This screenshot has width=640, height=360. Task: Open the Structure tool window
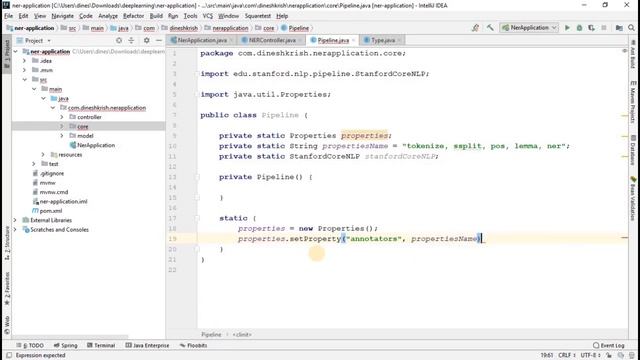7,244
